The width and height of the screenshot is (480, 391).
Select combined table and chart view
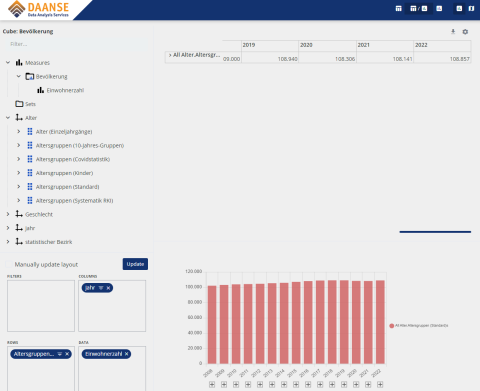tap(419, 9)
